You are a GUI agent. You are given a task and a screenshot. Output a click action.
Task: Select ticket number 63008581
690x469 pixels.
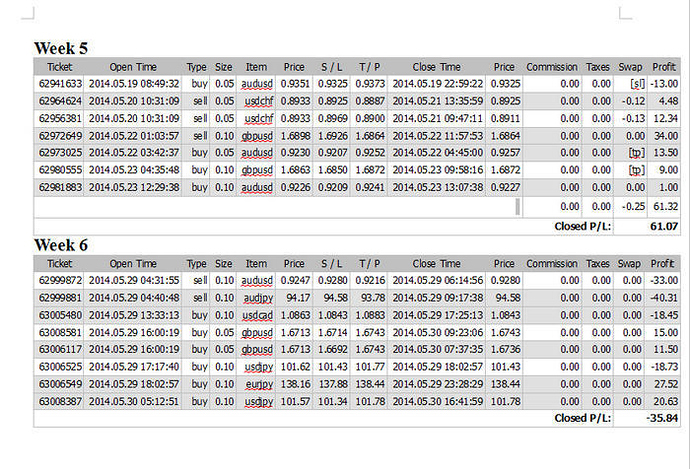pyautogui.click(x=60, y=333)
